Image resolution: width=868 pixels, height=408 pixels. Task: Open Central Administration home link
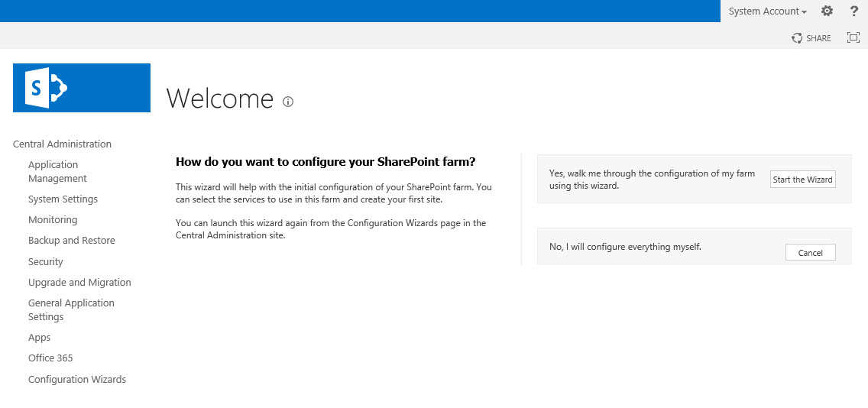(62, 144)
